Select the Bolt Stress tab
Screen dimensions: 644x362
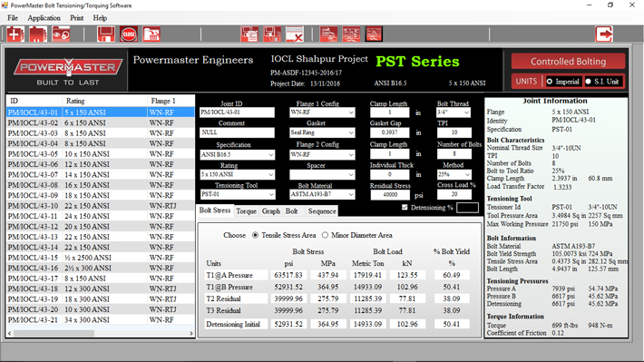point(215,210)
